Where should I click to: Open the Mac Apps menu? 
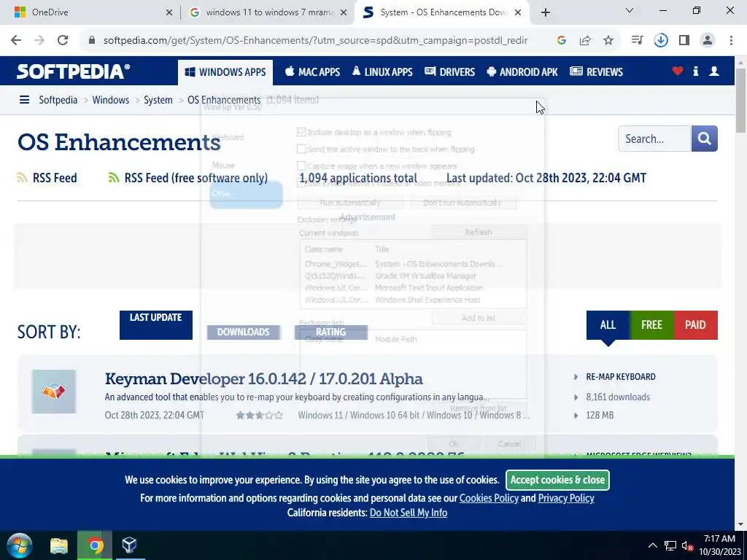(312, 72)
